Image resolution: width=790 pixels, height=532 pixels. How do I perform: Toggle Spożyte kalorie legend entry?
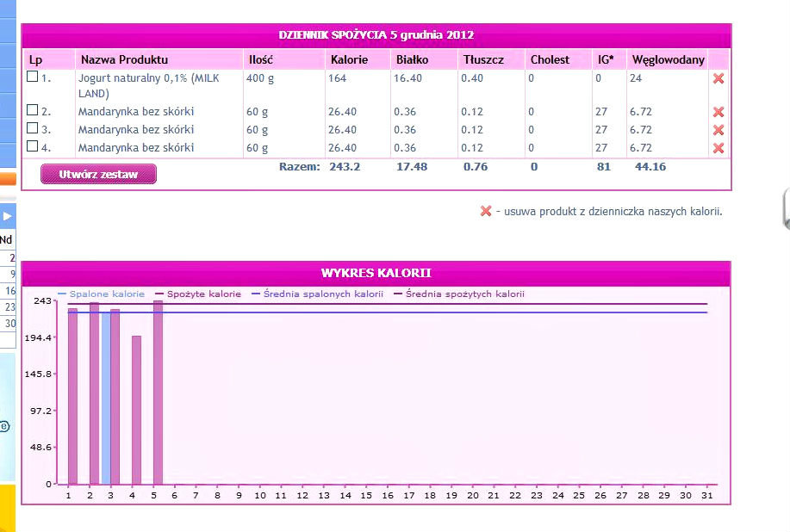tap(198, 294)
